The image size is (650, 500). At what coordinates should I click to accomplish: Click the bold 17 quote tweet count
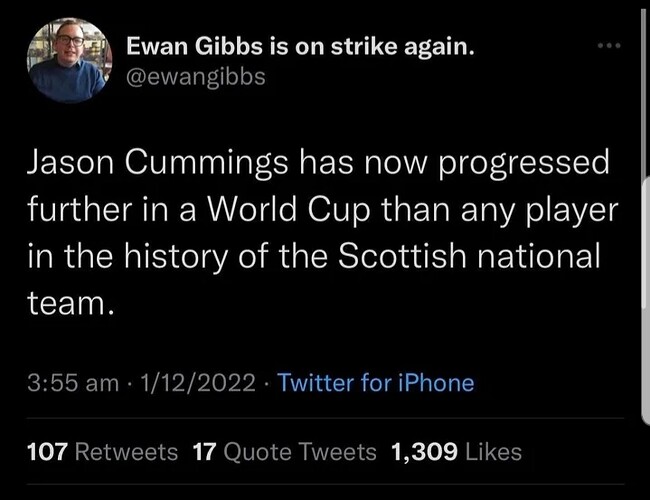click(205, 451)
